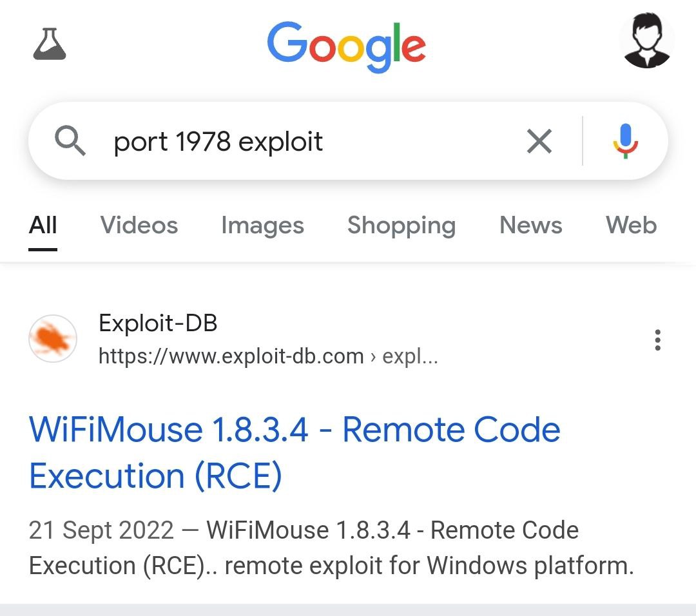The width and height of the screenshot is (696, 616).
Task: Clear the search query with X
Action: point(539,141)
